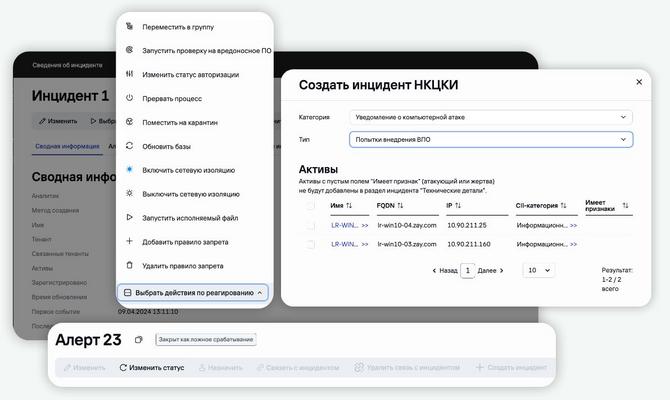Click the IP value 10.90.211.25
The height and width of the screenshot is (400, 670).
(x=467, y=225)
